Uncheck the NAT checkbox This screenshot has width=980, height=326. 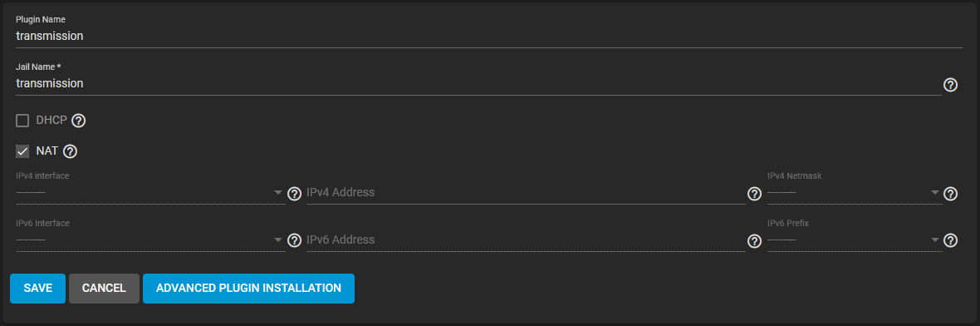[x=22, y=151]
